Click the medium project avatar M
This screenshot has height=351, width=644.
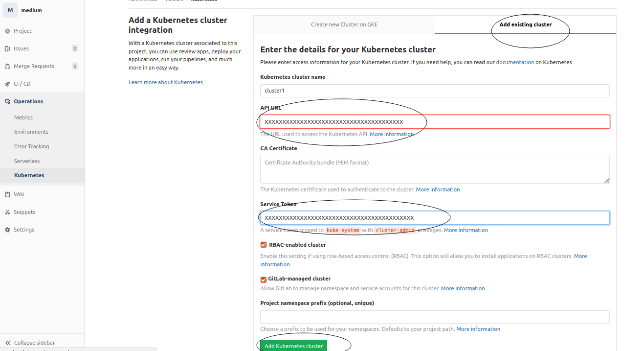(x=10, y=10)
